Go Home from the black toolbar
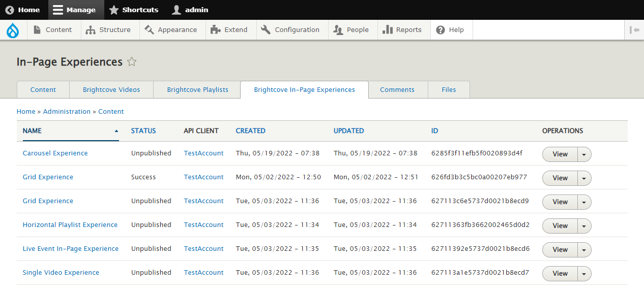 pos(23,10)
